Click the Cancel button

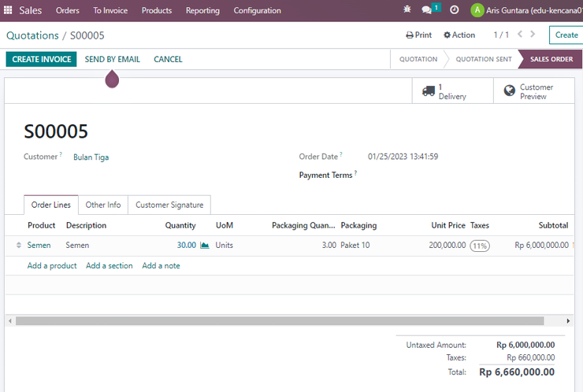168,59
